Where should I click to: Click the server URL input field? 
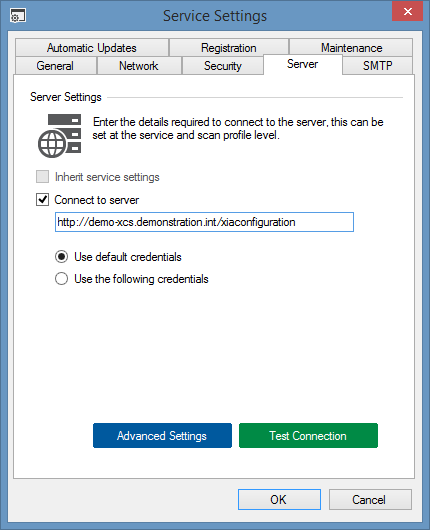click(204, 222)
